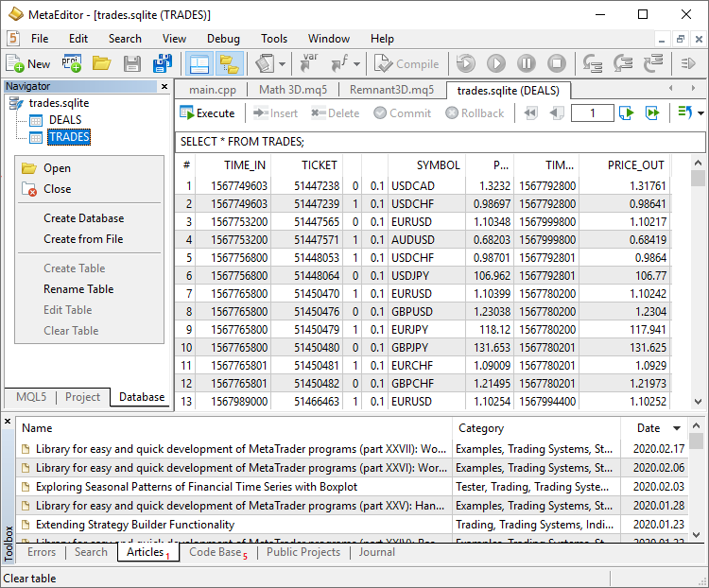Click the Save icon in toolbar

(x=132, y=63)
